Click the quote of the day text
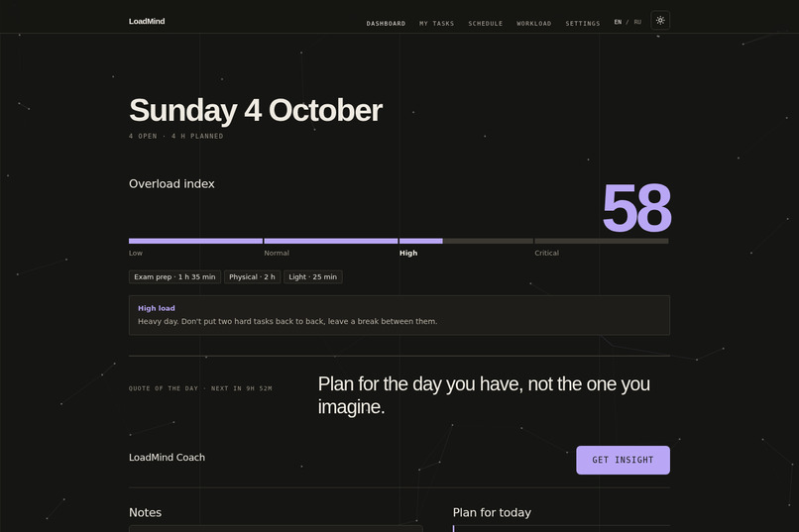Image resolution: width=799 pixels, height=532 pixels. pyautogui.click(x=484, y=395)
